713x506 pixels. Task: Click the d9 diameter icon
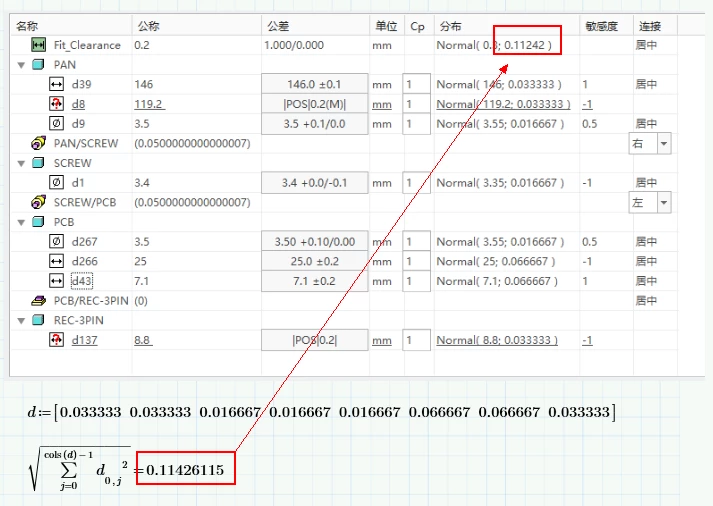(56, 123)
